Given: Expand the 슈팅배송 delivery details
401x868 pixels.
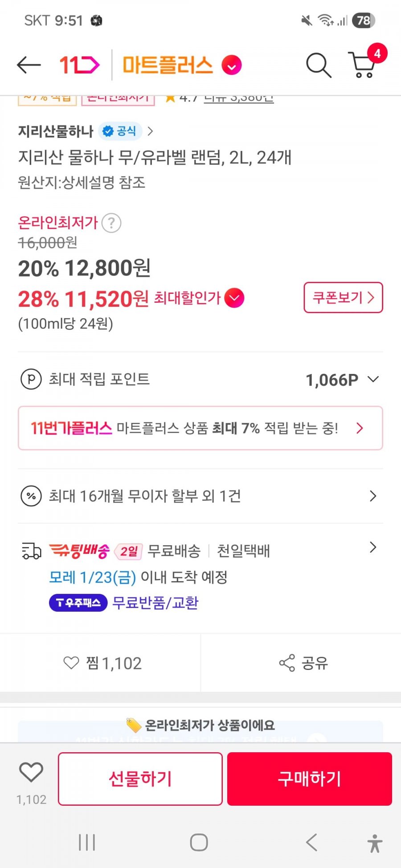Looking at the screenshot, I should (373, 548).
